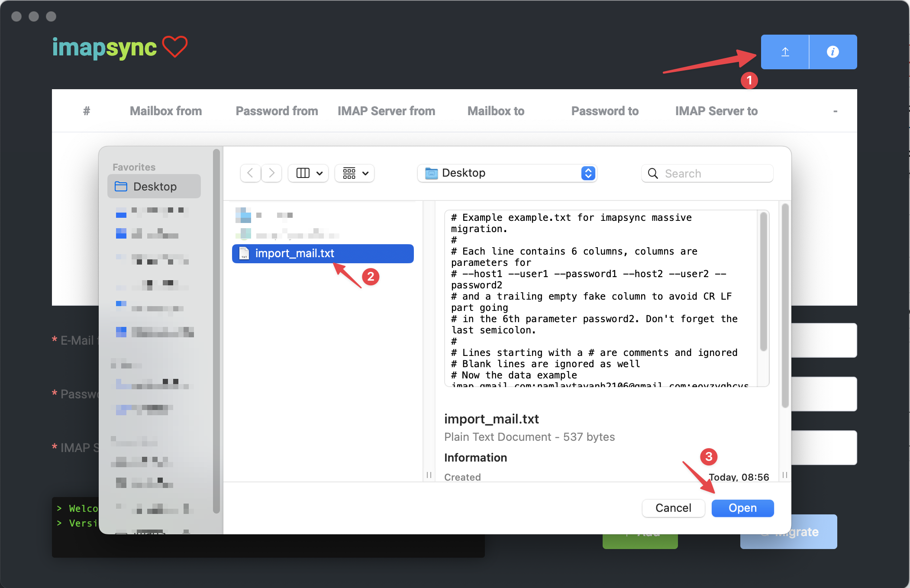Open the Desktop location popup

[507, 173]
